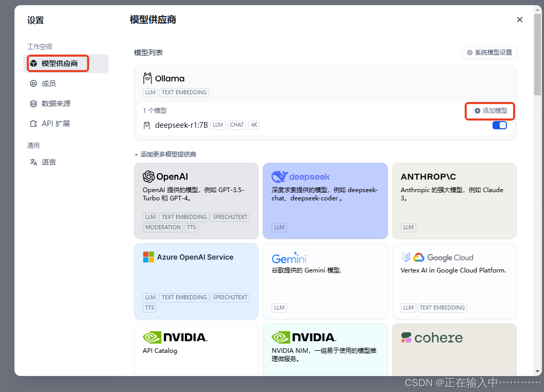Click the 4K tag on deepseek-r1:7B
544x392 pixels.
pos(254,125)
